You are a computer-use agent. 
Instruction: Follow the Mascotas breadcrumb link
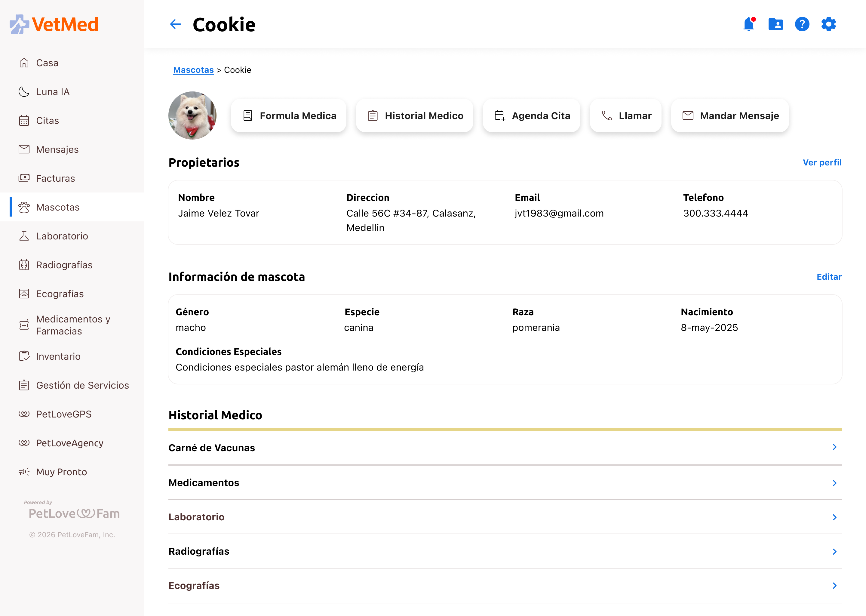click(x=193, y=70)
